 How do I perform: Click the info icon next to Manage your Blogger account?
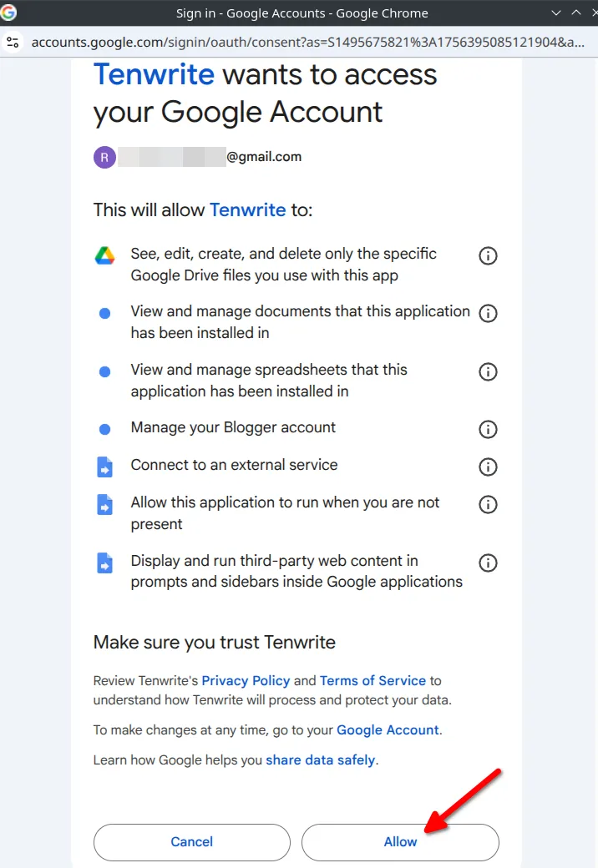pos(488,429)
